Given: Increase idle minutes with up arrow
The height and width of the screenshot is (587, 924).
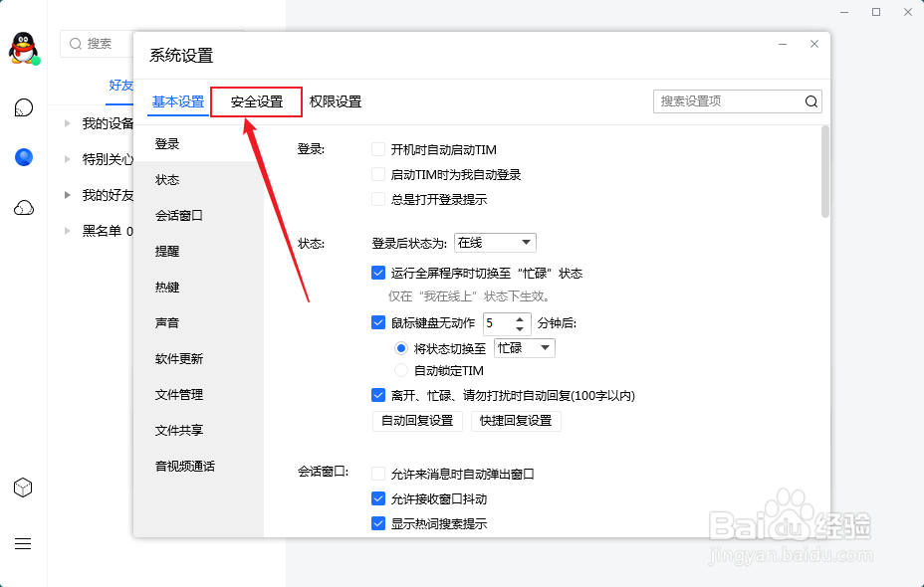Looking at the screenshot, I should click(520, 319).
